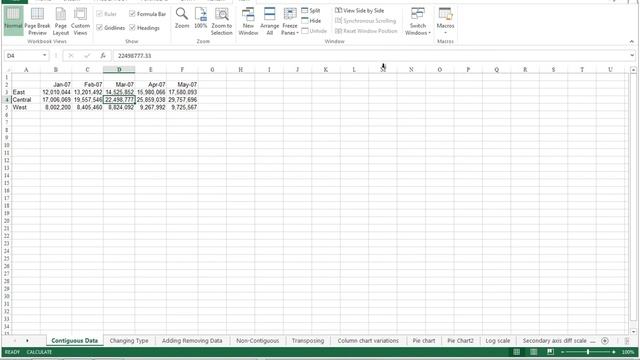Open Page Break Preview view
The width and height of the screenshot is (640, 360).
(x=37, y=20)
